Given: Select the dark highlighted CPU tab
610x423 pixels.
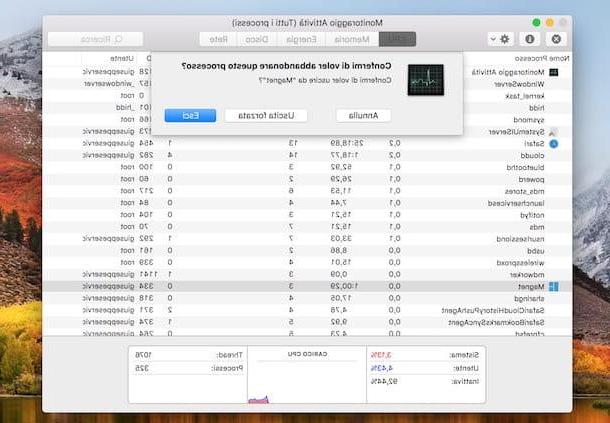Looking at the screenshot, I should (397, 39).
